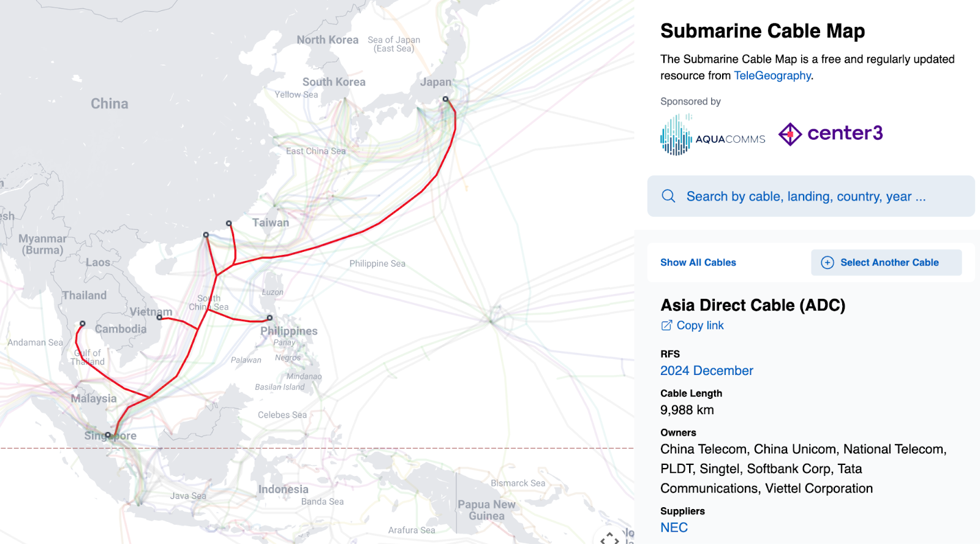
Task: Open the center3 sponsor logo
Action: click(x=831, y=134)
